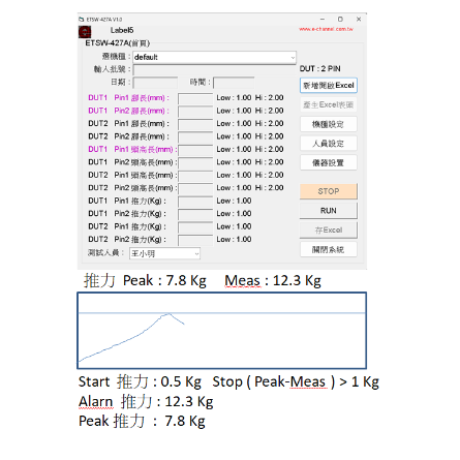Open the www.e-channel.com.tw link
Viewport: 460px width, 460px height.
click(326, 29)
